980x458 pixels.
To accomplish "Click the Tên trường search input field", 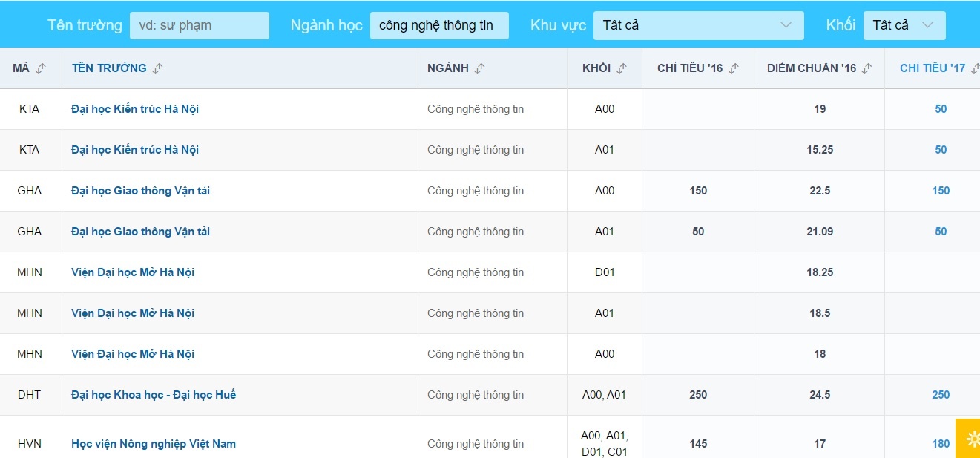I will [199, 24].
